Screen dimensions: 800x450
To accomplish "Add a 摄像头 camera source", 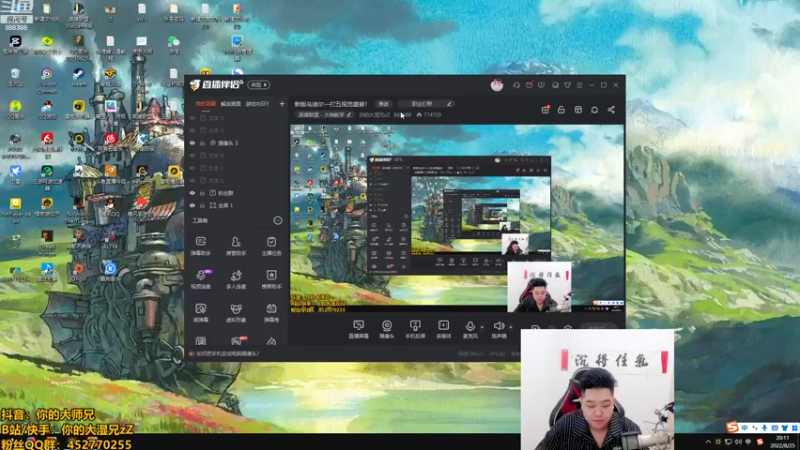I will [387, 329].
